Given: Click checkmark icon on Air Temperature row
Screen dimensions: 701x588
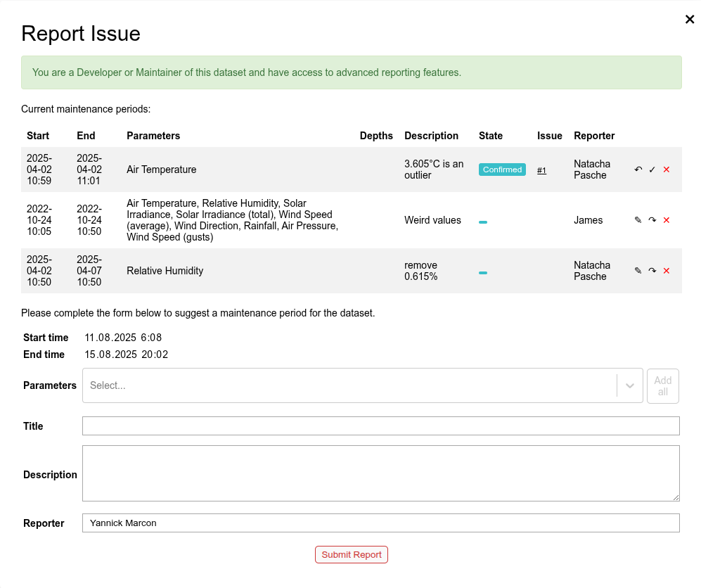Looking at the screenshot, I should pos(652,170).
